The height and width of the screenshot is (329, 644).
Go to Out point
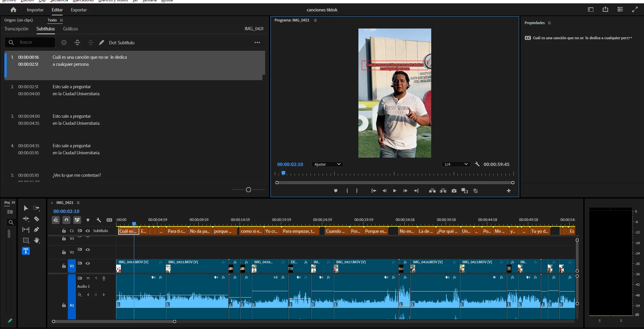click(416, 191)
